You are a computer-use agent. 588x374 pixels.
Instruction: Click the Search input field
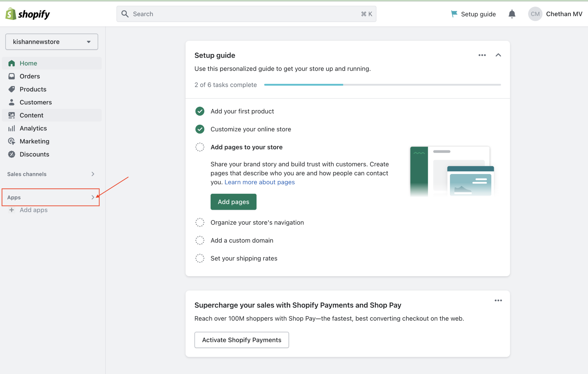coord(246,14)
